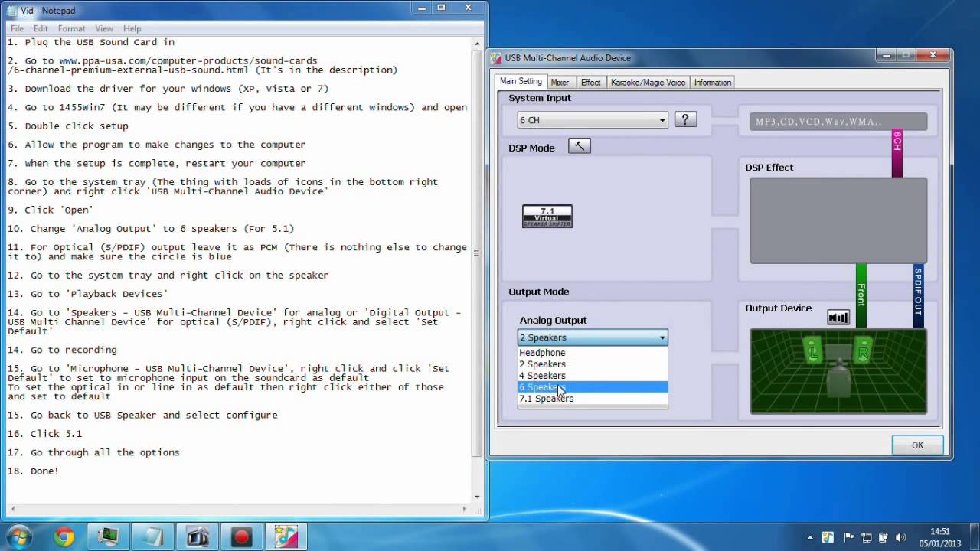Open the USB audio device tray icon
This screenshot has width=980, height=551.
pos(828,537)
